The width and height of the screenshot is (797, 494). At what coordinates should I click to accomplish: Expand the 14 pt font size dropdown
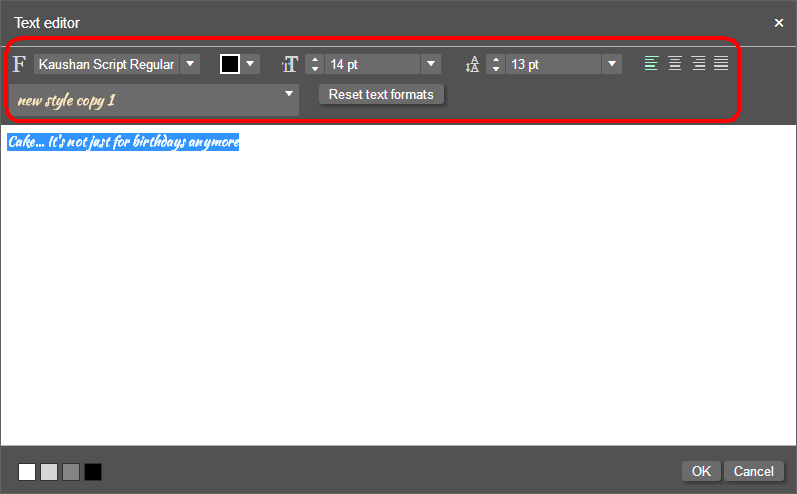[x=431, y=64]
